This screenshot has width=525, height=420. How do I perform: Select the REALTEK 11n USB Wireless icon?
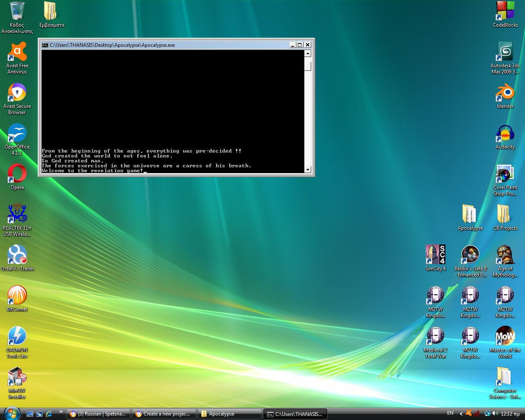[17, 220]
